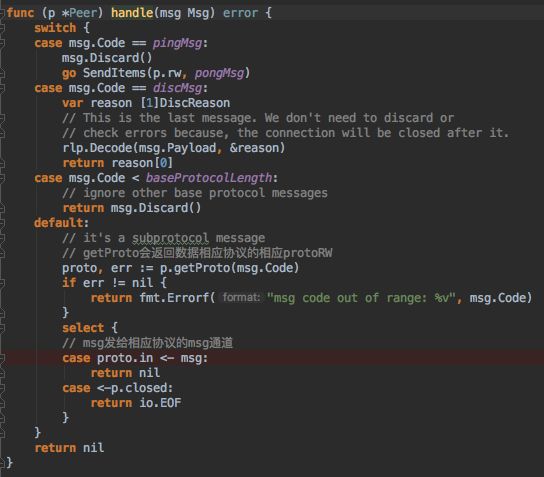Click the 'format:' parameter hint

tap(241, 298)
